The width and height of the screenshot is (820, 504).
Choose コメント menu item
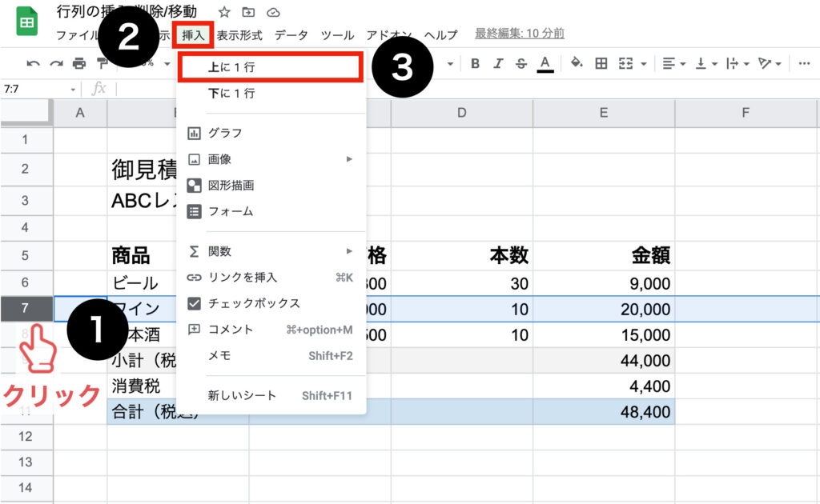coord(271,330)
